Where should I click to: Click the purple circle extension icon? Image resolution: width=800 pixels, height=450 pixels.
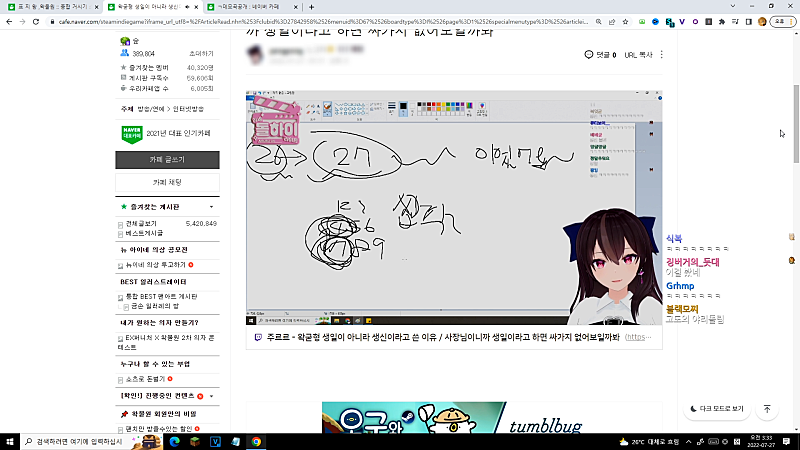[695, 21]
